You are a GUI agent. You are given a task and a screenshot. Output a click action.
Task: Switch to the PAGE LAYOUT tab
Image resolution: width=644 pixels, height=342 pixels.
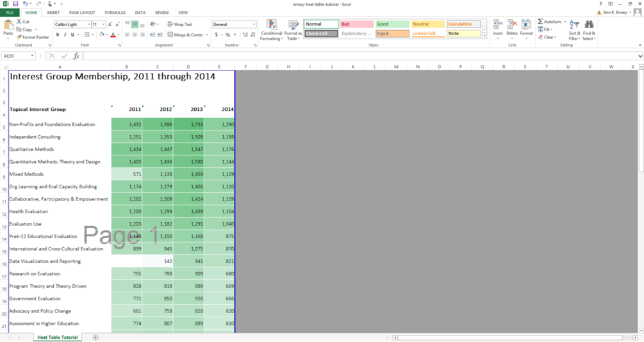tap(82, 13)
